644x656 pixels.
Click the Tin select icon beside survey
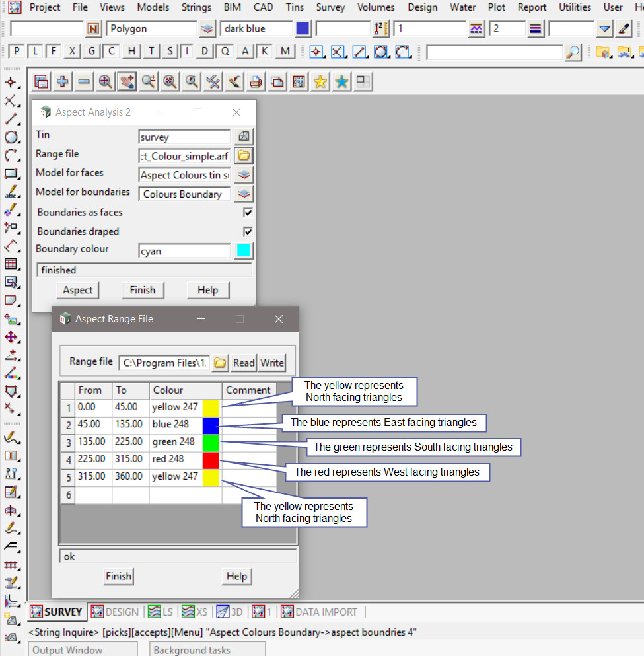pos(244,137)
